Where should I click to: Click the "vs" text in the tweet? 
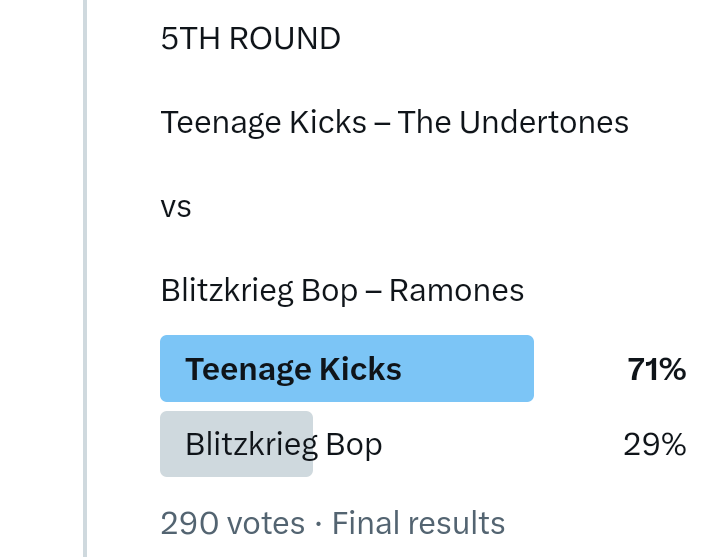(175, 207)
